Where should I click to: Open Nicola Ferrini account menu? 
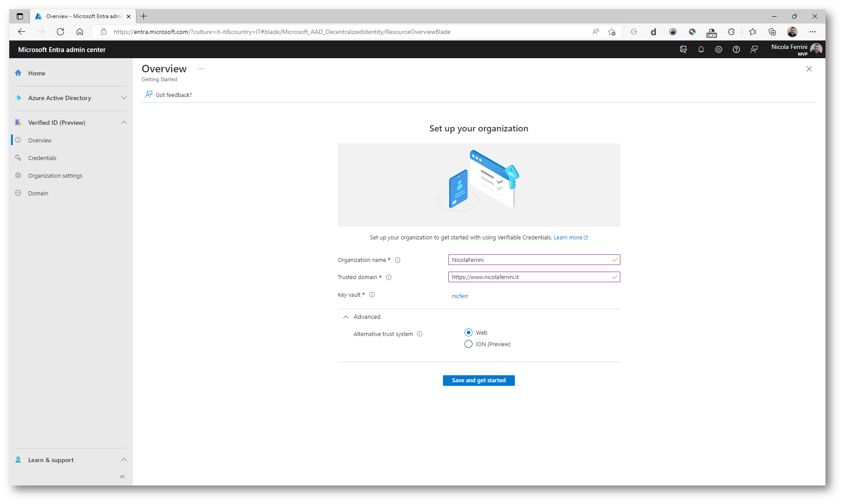(x=797, y=49)
